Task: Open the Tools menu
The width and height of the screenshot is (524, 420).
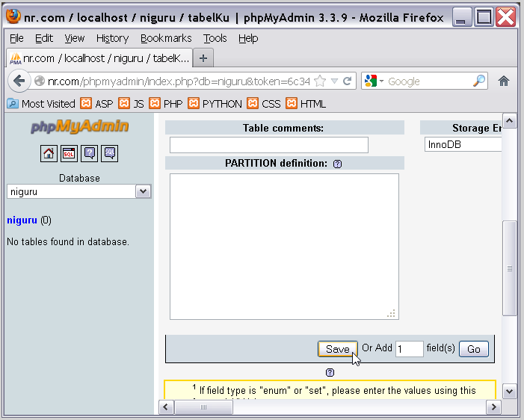Action: coord(215,38)
